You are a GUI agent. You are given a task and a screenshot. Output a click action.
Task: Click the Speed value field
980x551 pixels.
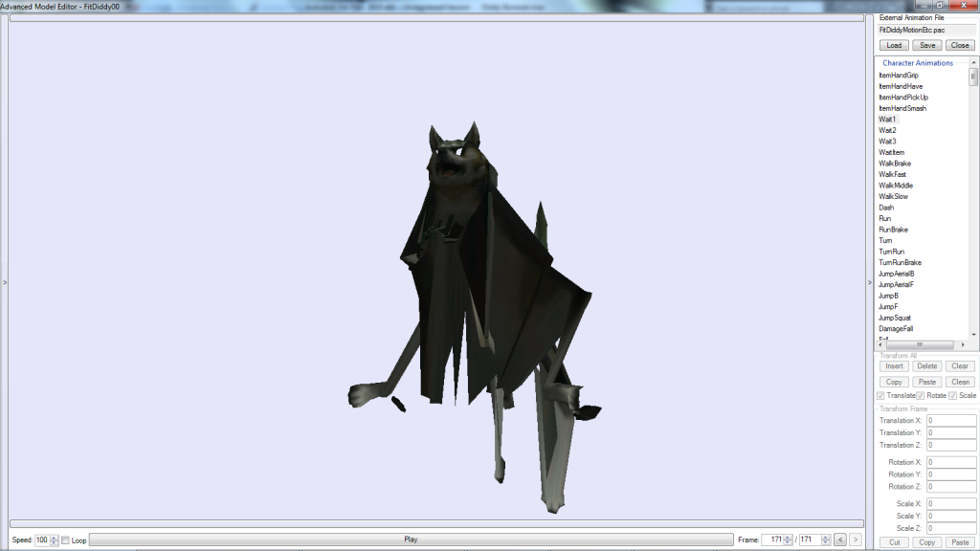(42, 540)
